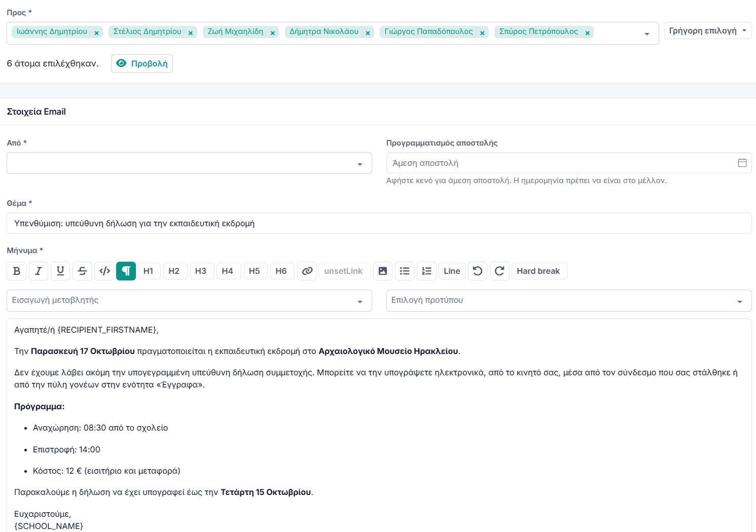Click the {RECIPIENT_FIRSTNAME} greeting line
The image size is (756, 532).
pos(86,330)
